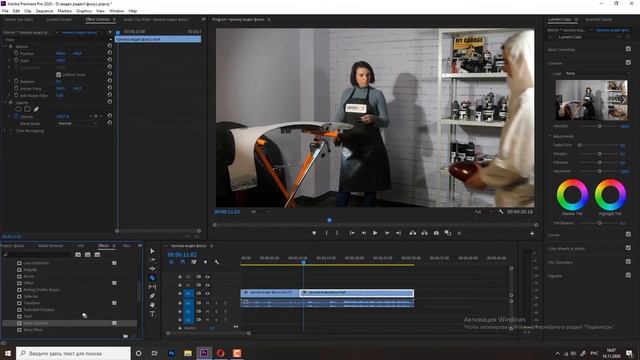This screenshot has width=640, height=360.
Task: Select the Ripple Edit tool
Action: (x=152, y=269)
